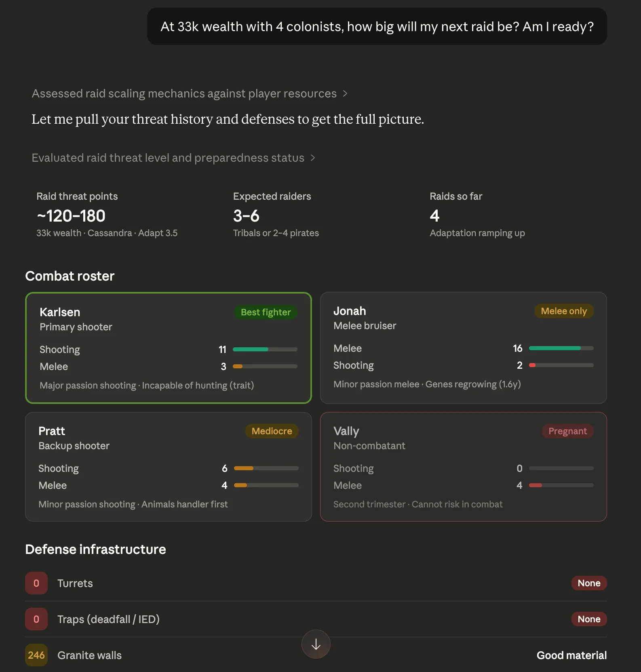Screen dimensions: 641x672
Task: Open the Vally non-combatant card
Action: [463, 467]
